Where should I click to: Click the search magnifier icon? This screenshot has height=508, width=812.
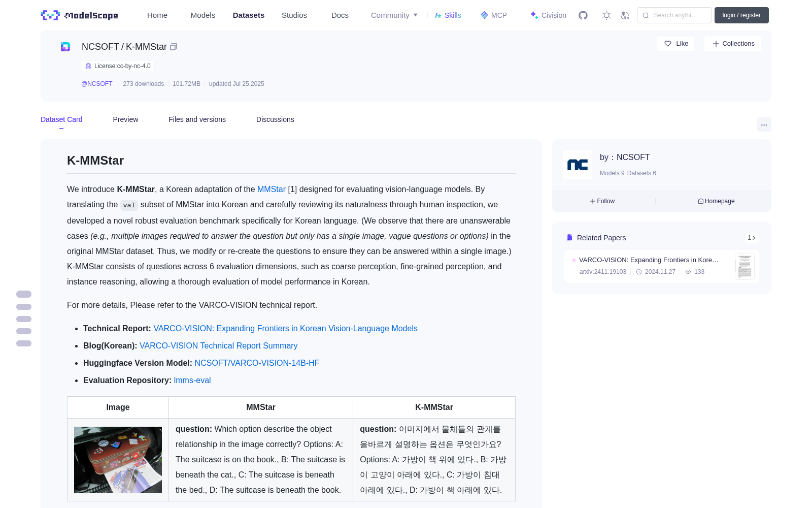pyautogui.click(x=646, y=15)
